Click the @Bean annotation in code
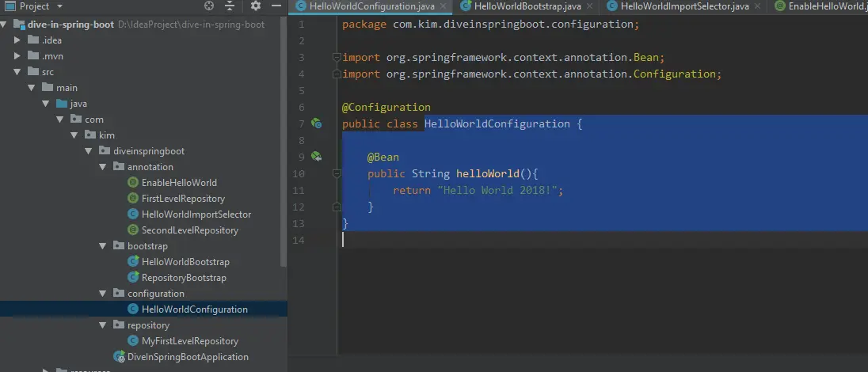 click(x=383, y=158)
